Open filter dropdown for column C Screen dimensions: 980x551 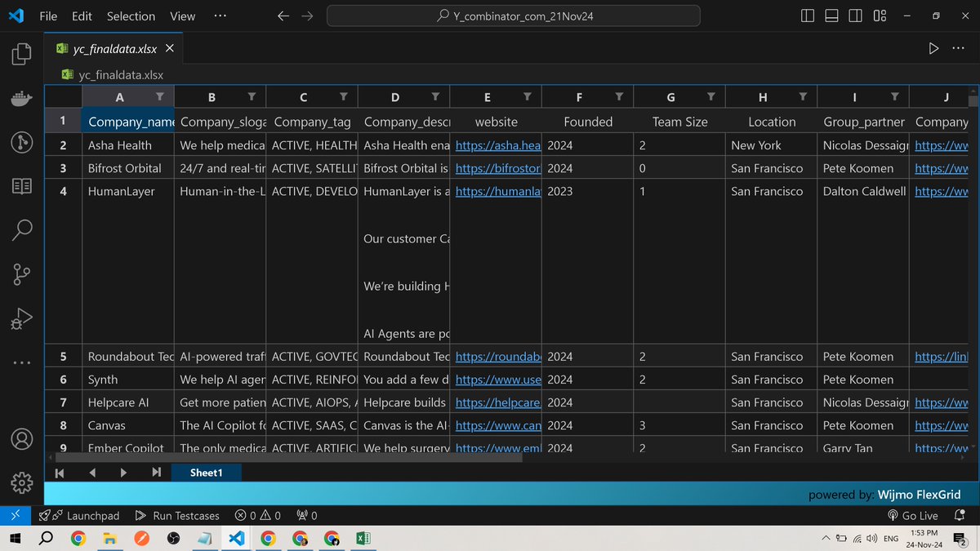pos(344,97)
